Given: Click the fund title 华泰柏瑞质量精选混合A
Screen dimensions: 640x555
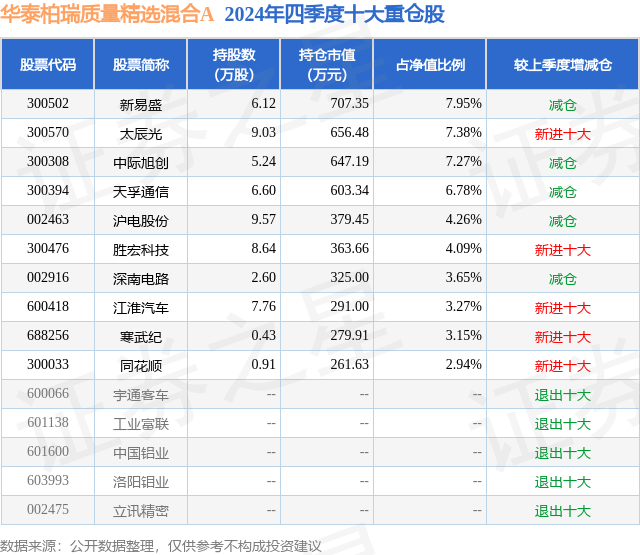Looking at the screenshot, I should pyautogui.click(x=107, y=14).
